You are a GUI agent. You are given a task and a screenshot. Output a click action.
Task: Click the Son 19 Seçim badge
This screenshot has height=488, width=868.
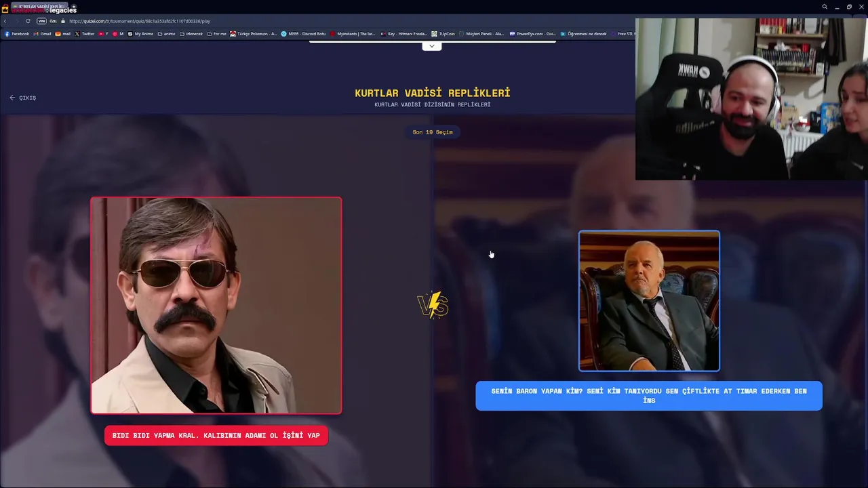(433, 132)
